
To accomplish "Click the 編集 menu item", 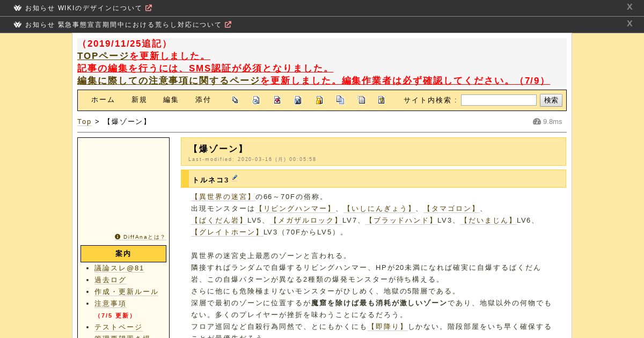I will click(x=171, y=100).
